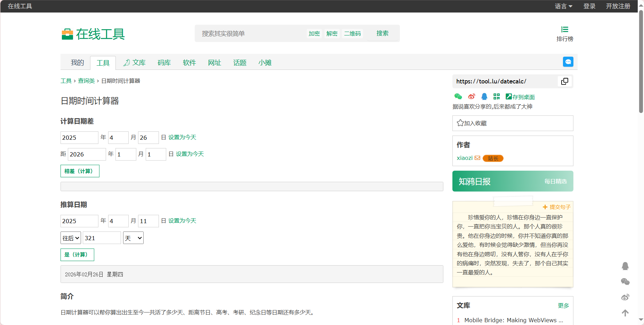
Task: Click the author's email envelope icon
Action: [x=477, y=158]
